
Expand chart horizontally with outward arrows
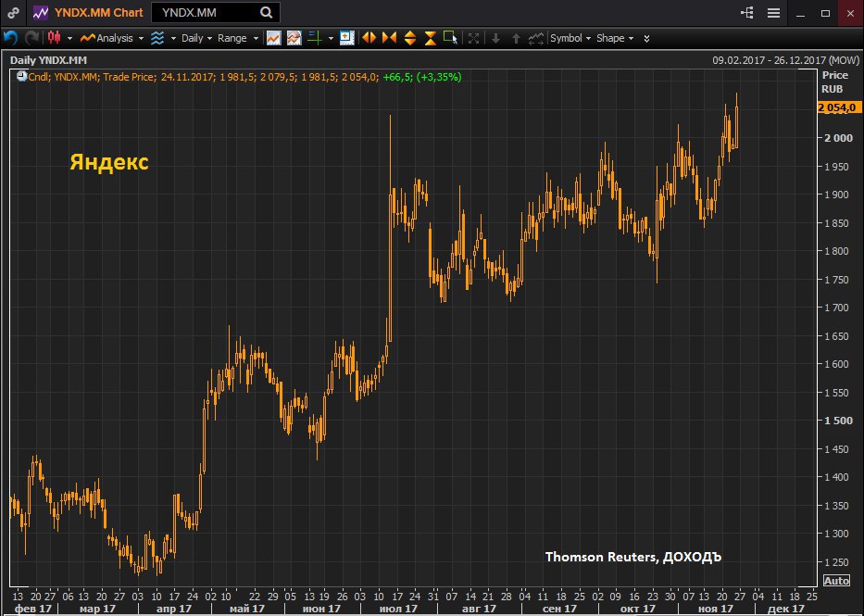369,38
